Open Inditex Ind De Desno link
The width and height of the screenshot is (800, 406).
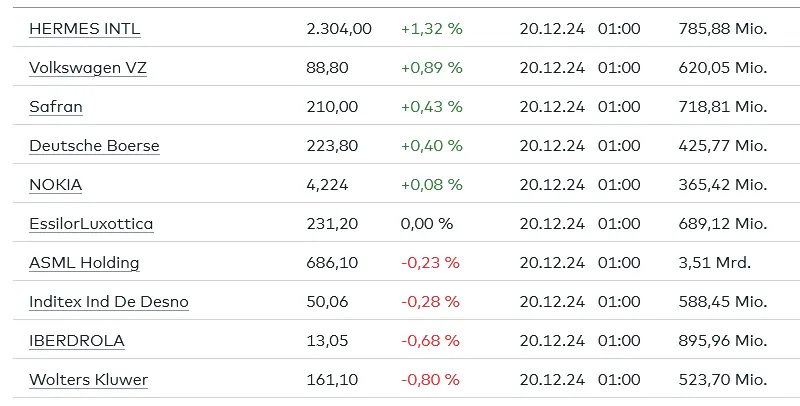point(109,302)
